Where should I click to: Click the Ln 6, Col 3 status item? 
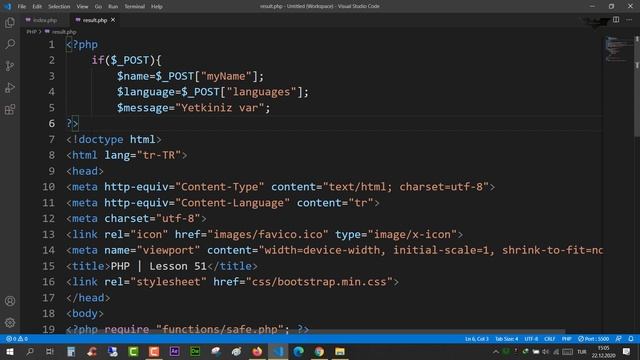pos(477,339)
